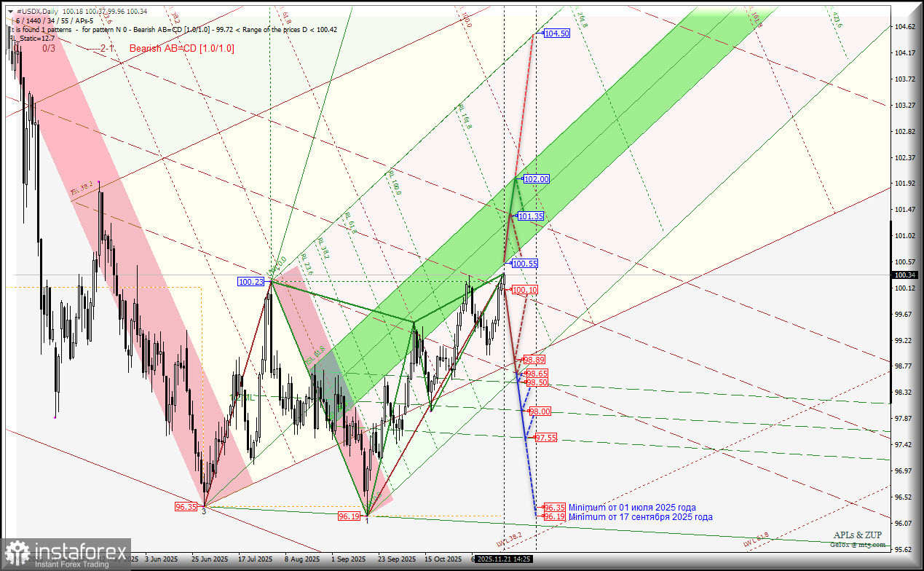This screenshot has width=924, height=571.
Task: Click the 2025.11.21 14:25 time marker
Action: point(503,559)
